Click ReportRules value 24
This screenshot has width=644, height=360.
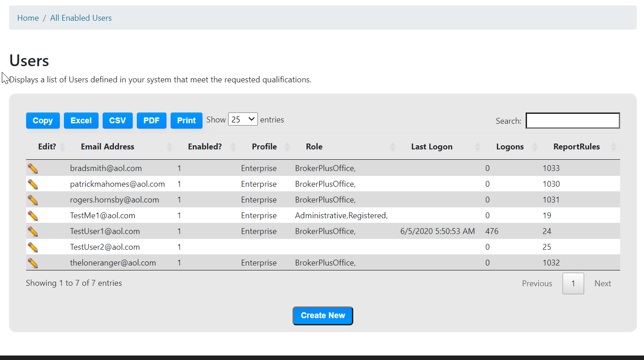[x=547, y=231]
